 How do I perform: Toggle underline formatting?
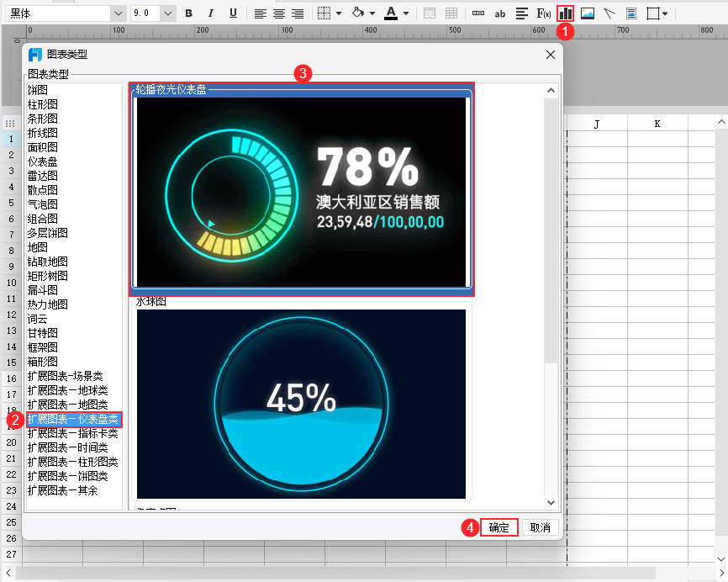click(233, 13)
